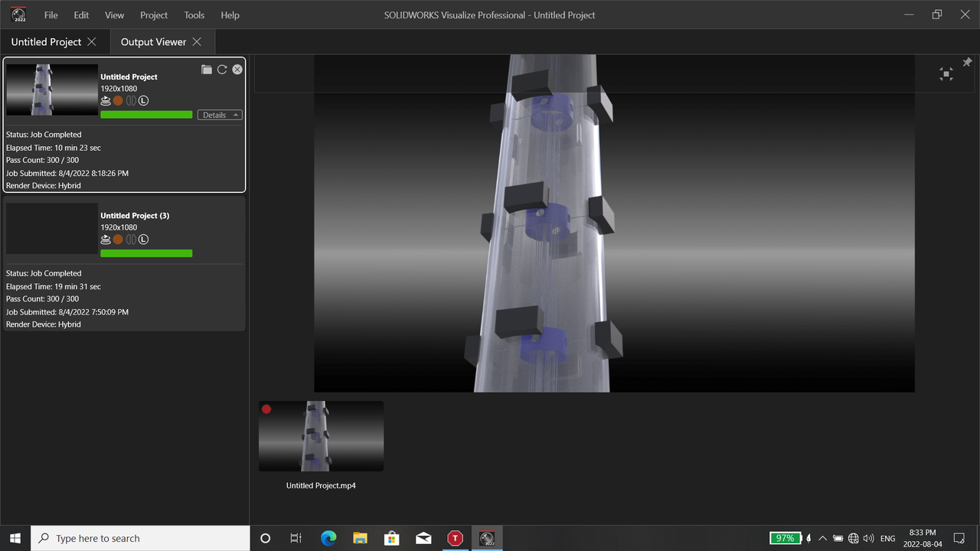Select the stereo output icon

(131, 100)
